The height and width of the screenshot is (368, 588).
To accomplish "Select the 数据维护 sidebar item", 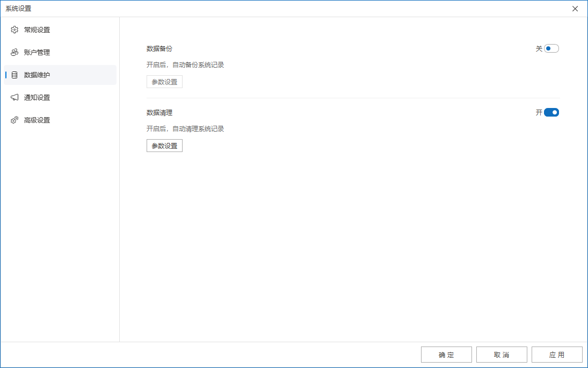I will tap(37, 75).
